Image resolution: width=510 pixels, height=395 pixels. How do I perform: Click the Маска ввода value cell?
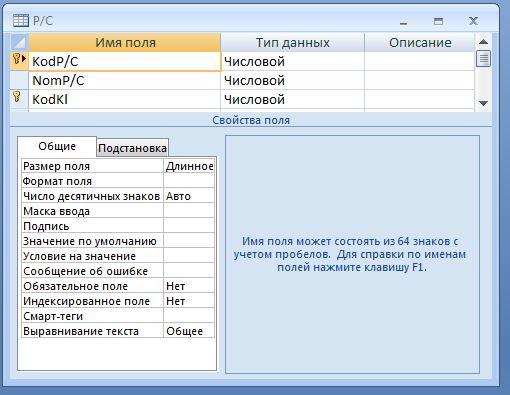click(x=189, y=211)
